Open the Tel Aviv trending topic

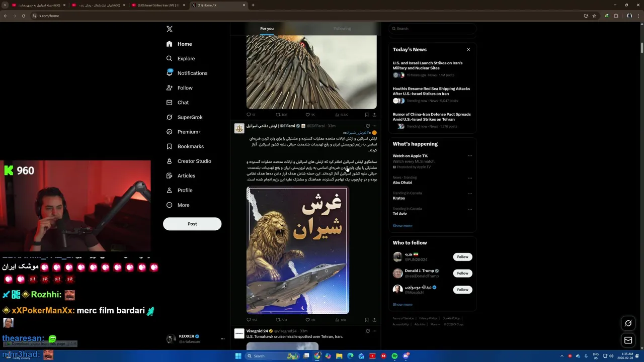400,214
